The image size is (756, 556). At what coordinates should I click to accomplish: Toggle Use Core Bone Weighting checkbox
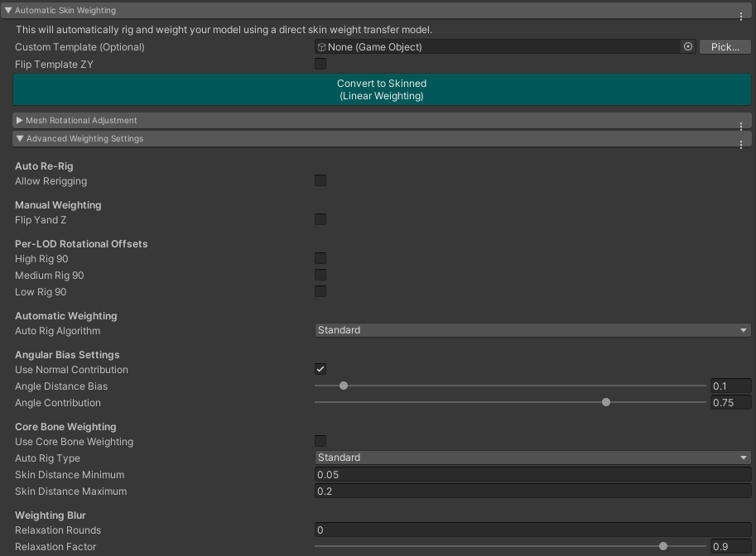320,441
